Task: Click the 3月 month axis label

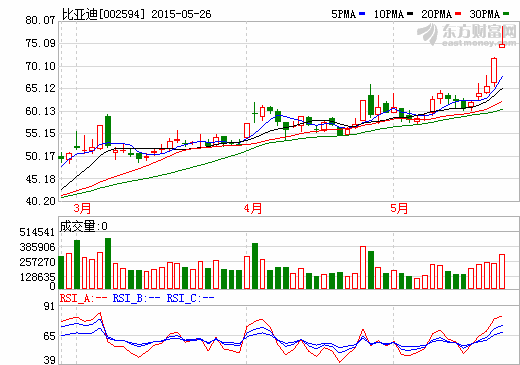Action: tap(82, 208)
